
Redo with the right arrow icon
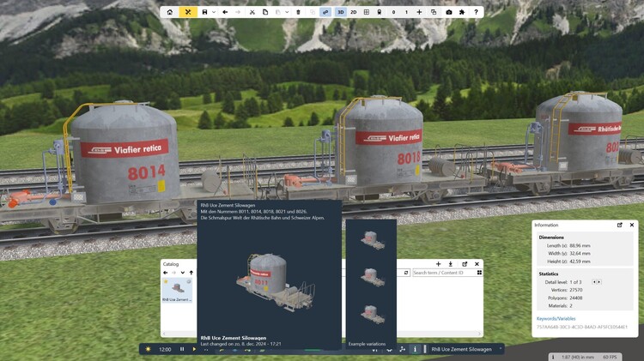click(x=238, y=12)
